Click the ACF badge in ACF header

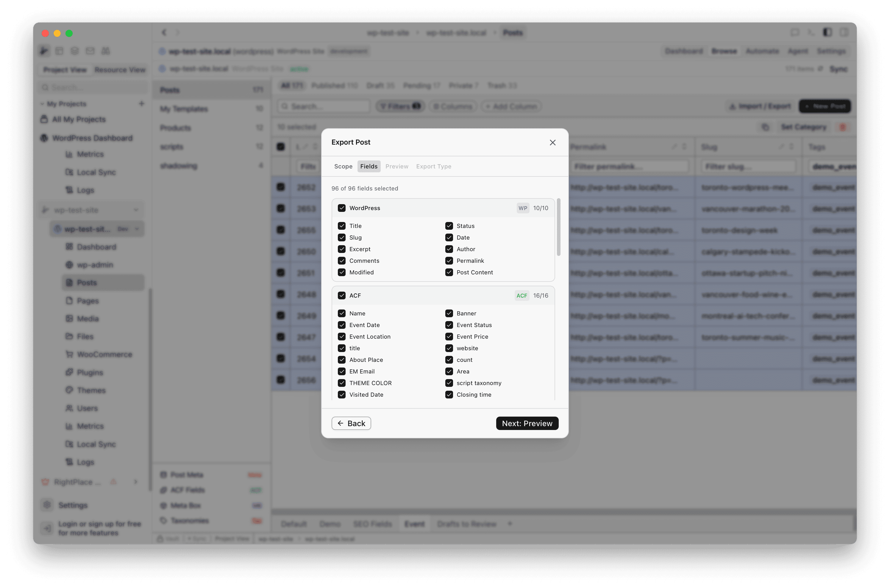coord(522,295)
